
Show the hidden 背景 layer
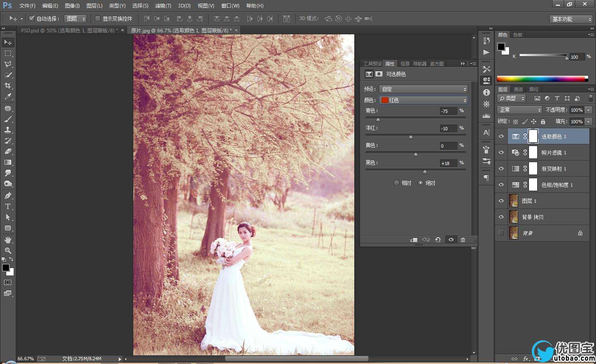click(501, 233)
